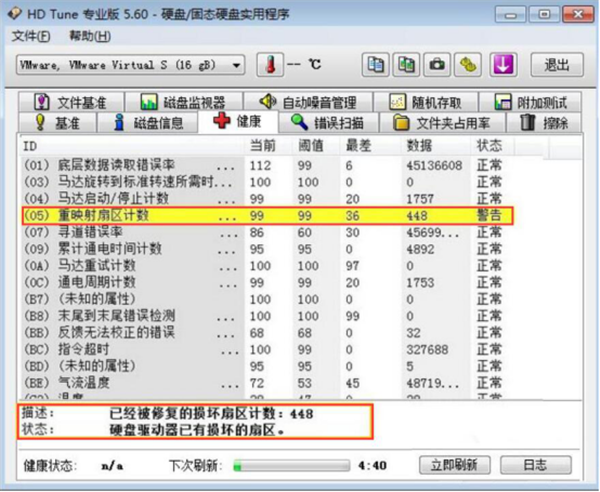Viewport: 600px width, 492px height.
Task: Click the 状态 column header
Action: tap(492, 146)
